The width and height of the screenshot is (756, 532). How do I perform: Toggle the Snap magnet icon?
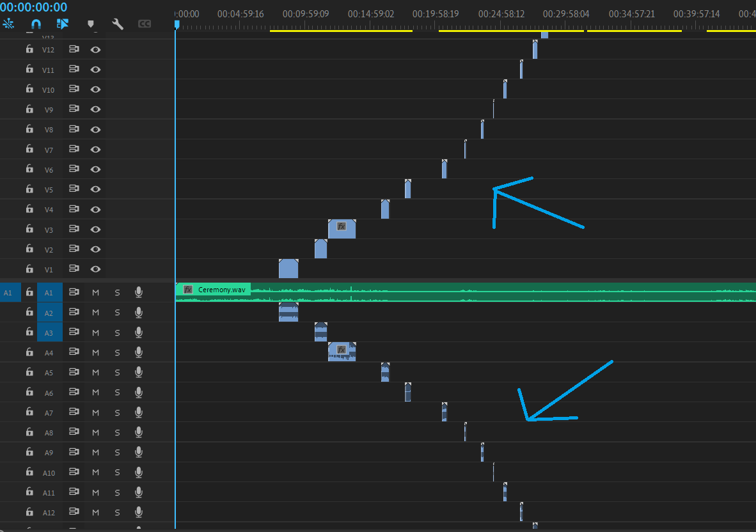click(x=36, y=24)
